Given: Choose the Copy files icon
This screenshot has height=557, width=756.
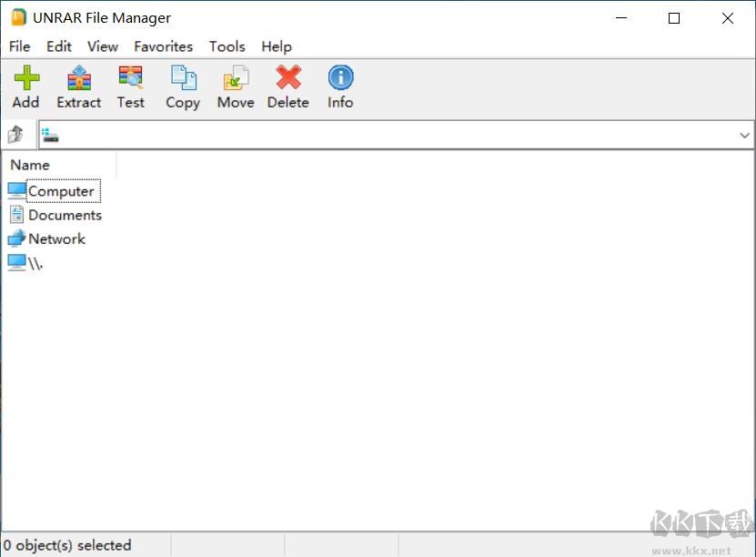Looking at the screenshot, I should (x=183, y=77).
